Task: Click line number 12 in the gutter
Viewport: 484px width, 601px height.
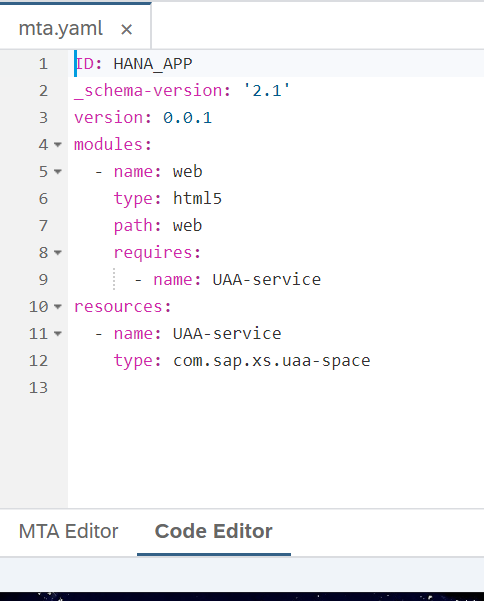Action: click(x=38, y=361)
